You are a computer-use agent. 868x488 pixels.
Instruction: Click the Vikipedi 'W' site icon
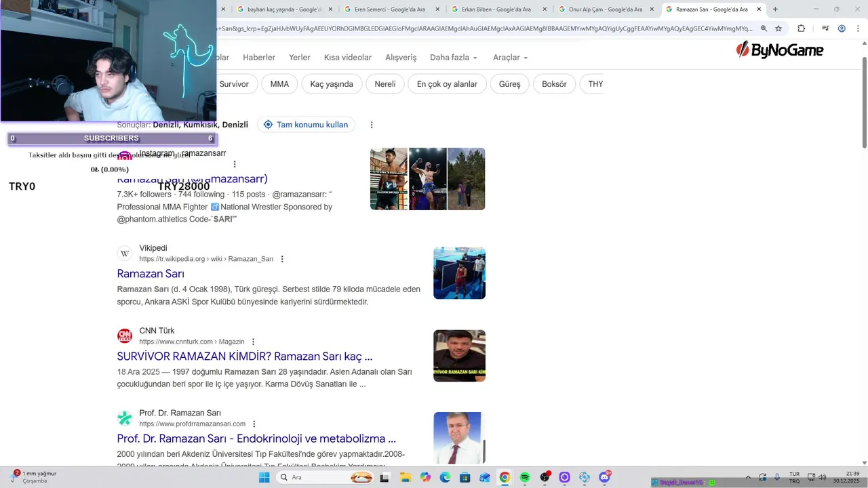click(x=125, y=253)
